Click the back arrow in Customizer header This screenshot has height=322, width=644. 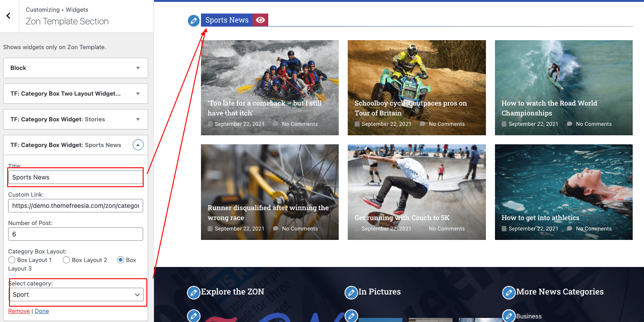point(9,16)
